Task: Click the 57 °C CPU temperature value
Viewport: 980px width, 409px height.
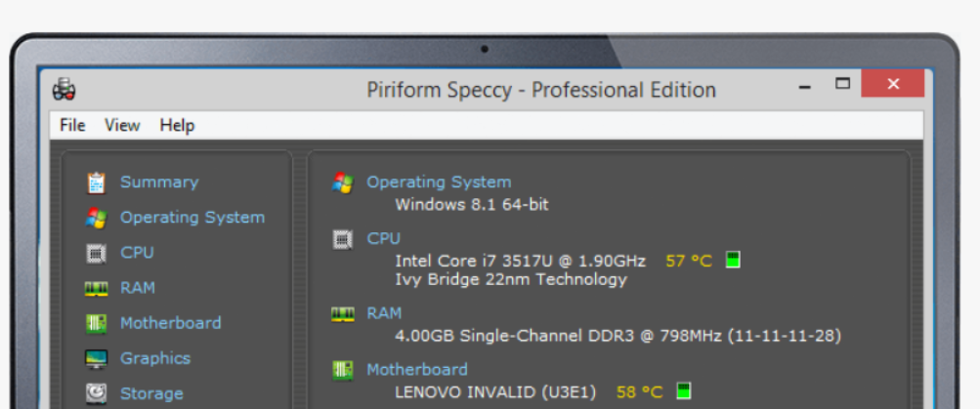Action: click(x=689, y=261)
